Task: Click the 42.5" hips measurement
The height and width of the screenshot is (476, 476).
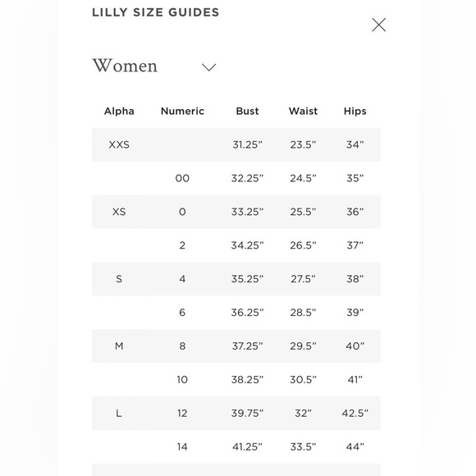Action: (355, 413)
